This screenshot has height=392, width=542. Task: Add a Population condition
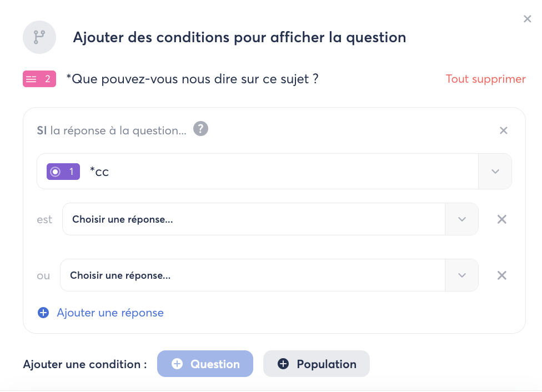pyautogui.click(x=317, y=364)
